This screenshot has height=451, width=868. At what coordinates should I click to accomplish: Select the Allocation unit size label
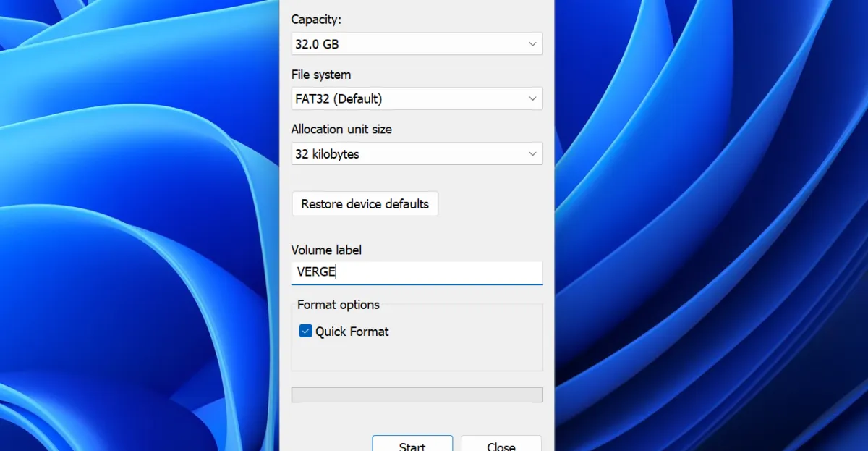click(x=341, y=129)
